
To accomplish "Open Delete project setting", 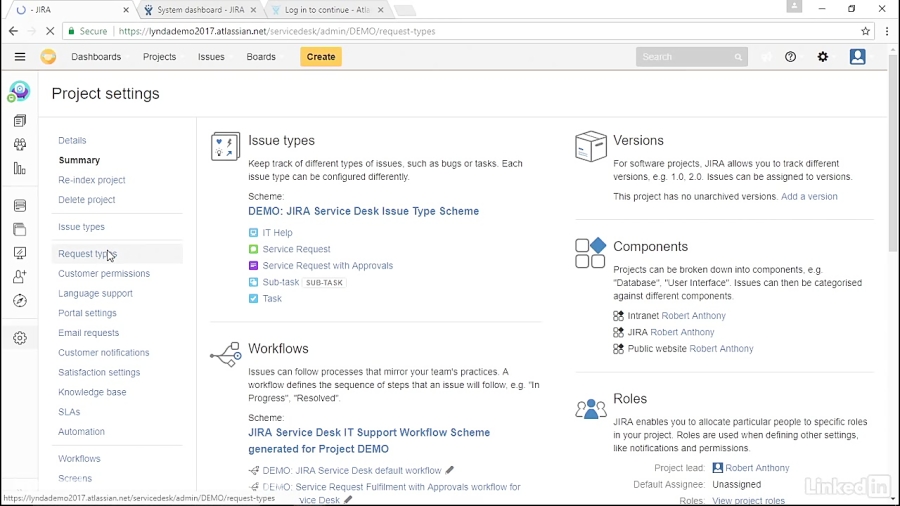I will click(x=87, y=200).
